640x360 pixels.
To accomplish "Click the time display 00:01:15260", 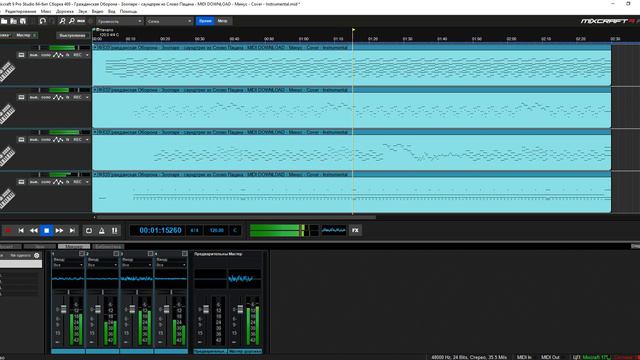I will coord(160,231).
